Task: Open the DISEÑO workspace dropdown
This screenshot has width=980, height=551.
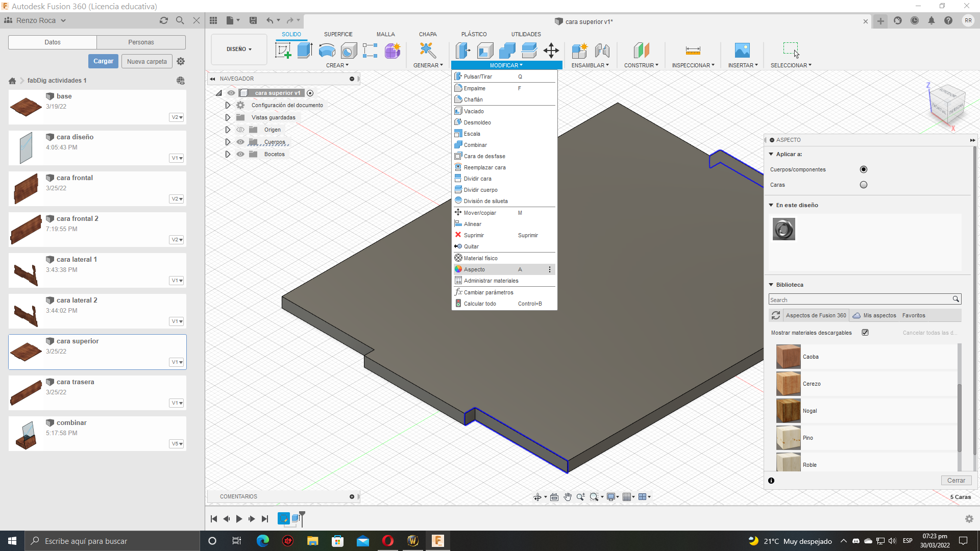Action: (239, 49)
